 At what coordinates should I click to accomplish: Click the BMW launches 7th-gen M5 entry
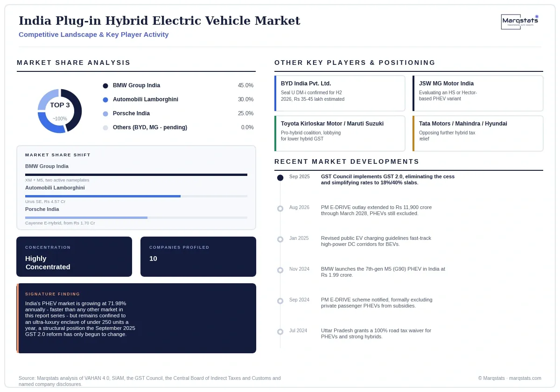point(383,272)
